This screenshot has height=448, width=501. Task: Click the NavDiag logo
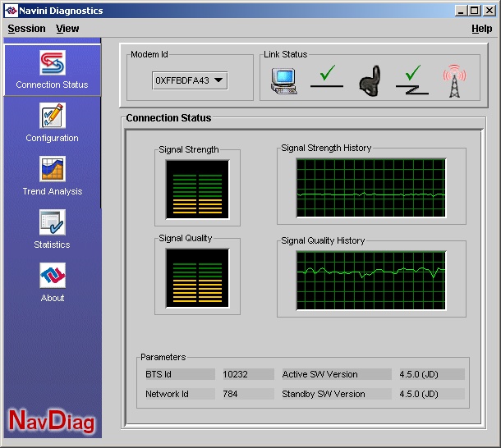[52, 421]
